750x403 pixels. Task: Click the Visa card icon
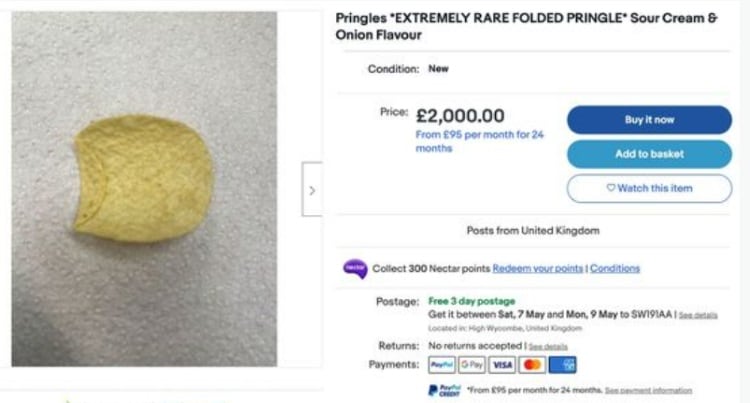pos(502,365)
